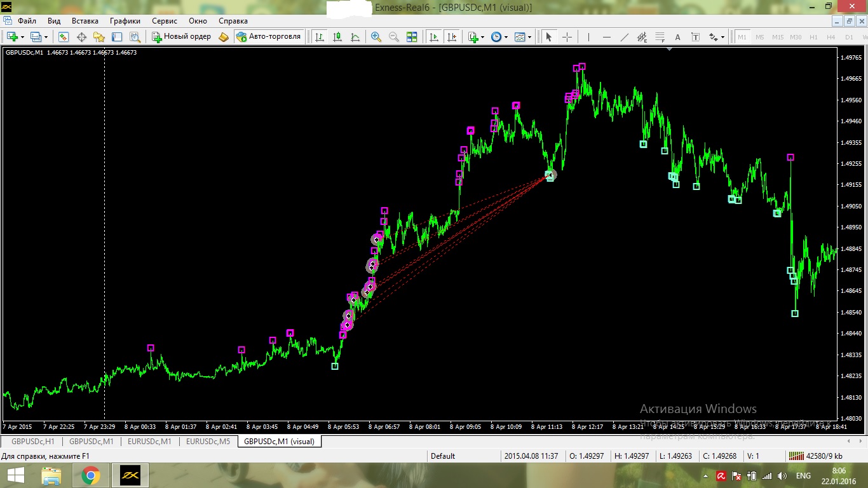Expand the profiles dropdown arrow

tap(46, 37)
